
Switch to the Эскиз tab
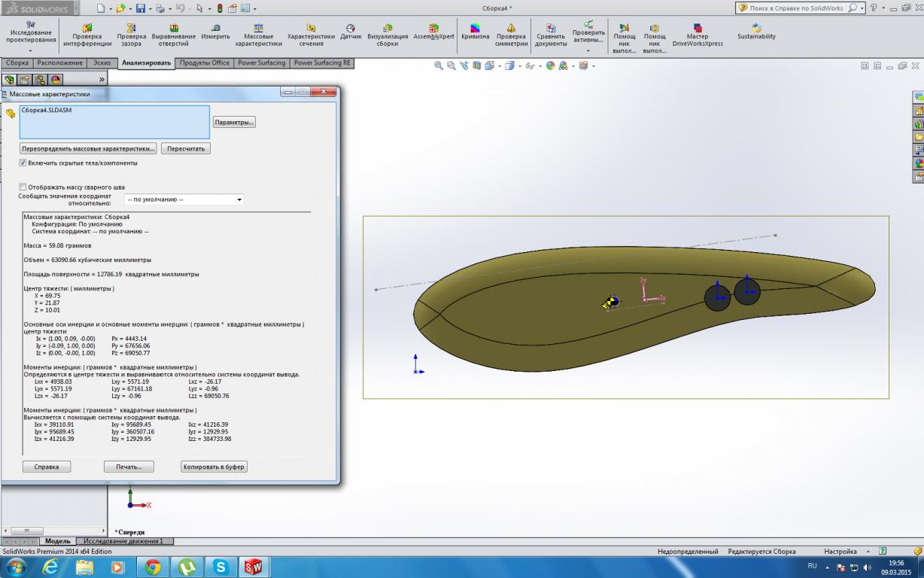click(x=102, y=63)
